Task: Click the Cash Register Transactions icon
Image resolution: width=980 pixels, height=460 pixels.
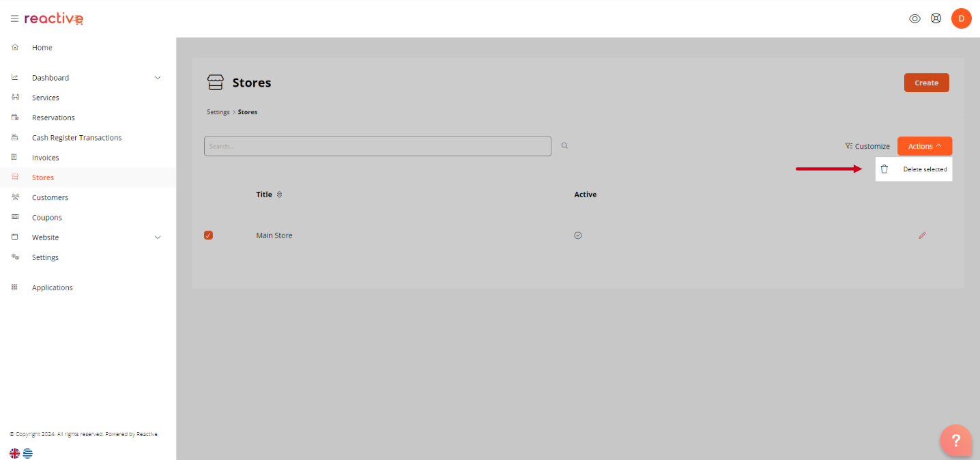Action: tap(15, 137)
